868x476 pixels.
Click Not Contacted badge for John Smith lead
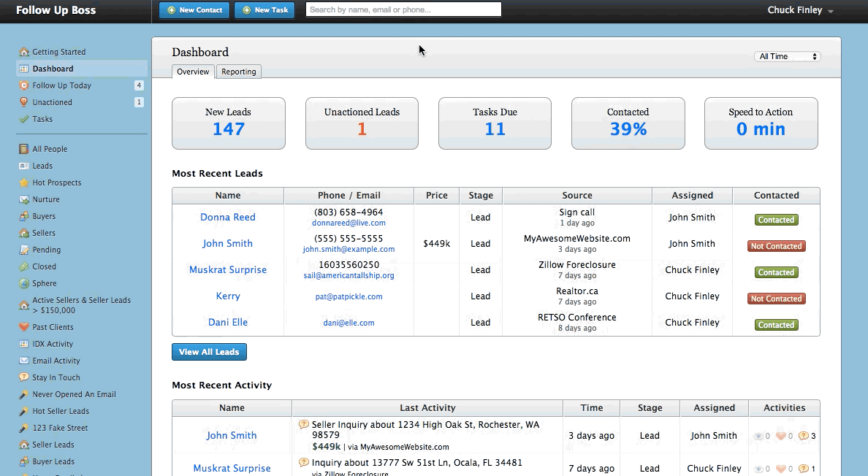(776, 246)
